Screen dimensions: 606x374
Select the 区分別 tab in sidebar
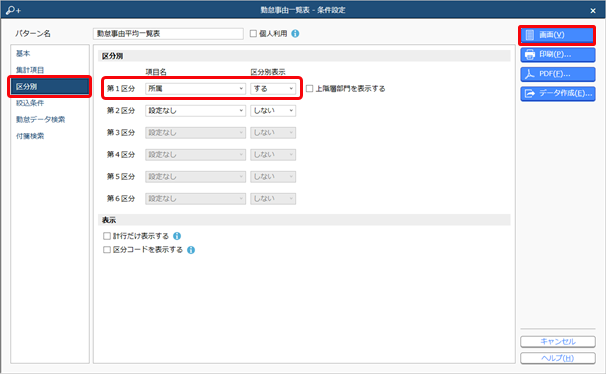(50, 87)
